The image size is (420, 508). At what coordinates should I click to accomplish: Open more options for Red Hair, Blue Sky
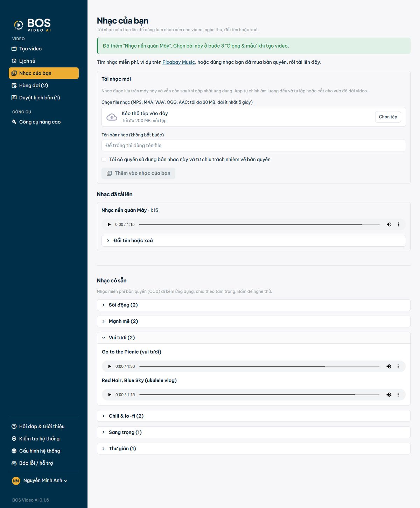pyautogui.click(x=398, y=395)
